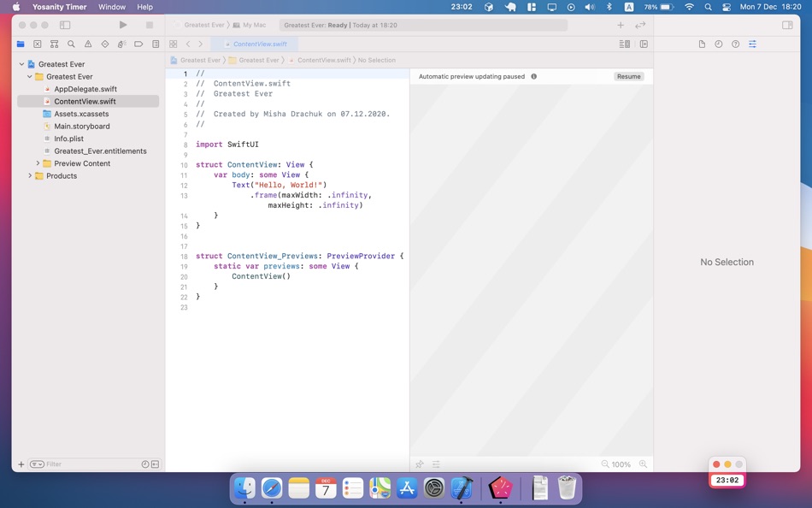Select AppDelegate.swift in navigator
The height and width of the screenshot is (508, 812).
pos(85,89)
